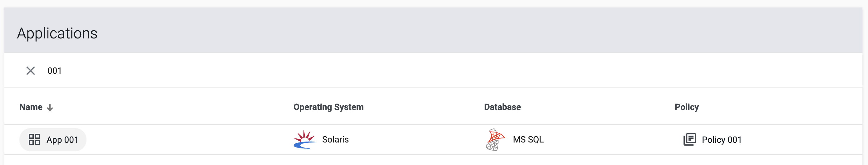The image size is (868, 165).
Task: Click the MS SQL server logo
Action: 495,139
